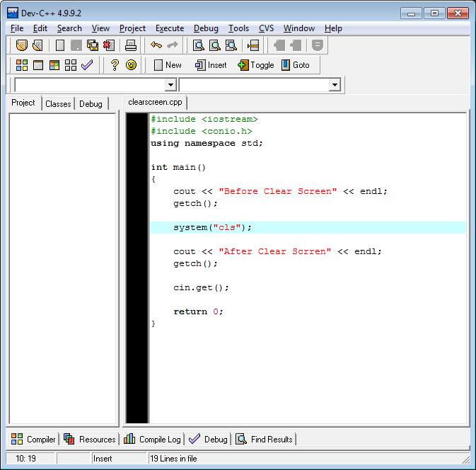Viewport: 476px width, 470px height.
Task: Click the "Before Clear Screen" string
Action: [x=277, y=191]
